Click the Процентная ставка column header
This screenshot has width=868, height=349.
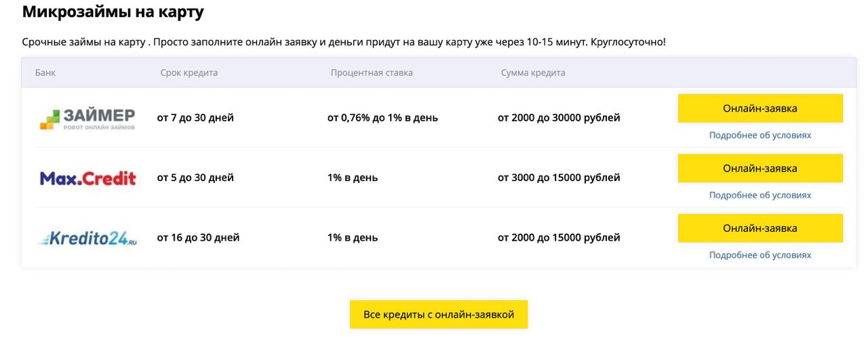[372, 73]
